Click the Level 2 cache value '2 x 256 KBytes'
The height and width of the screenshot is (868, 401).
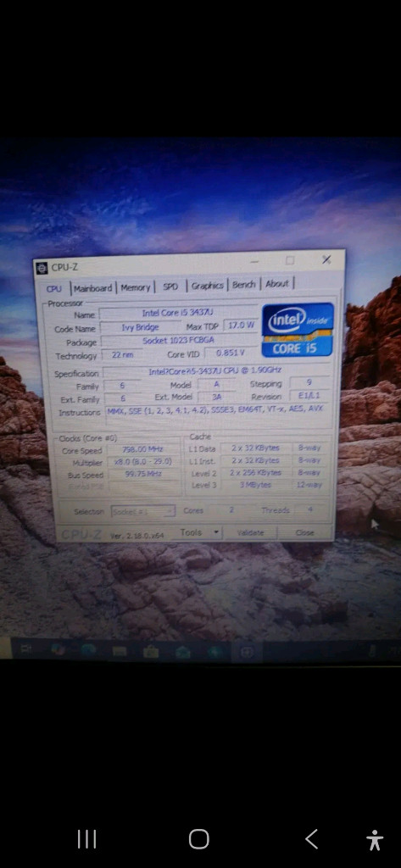(x=256, y=473)
